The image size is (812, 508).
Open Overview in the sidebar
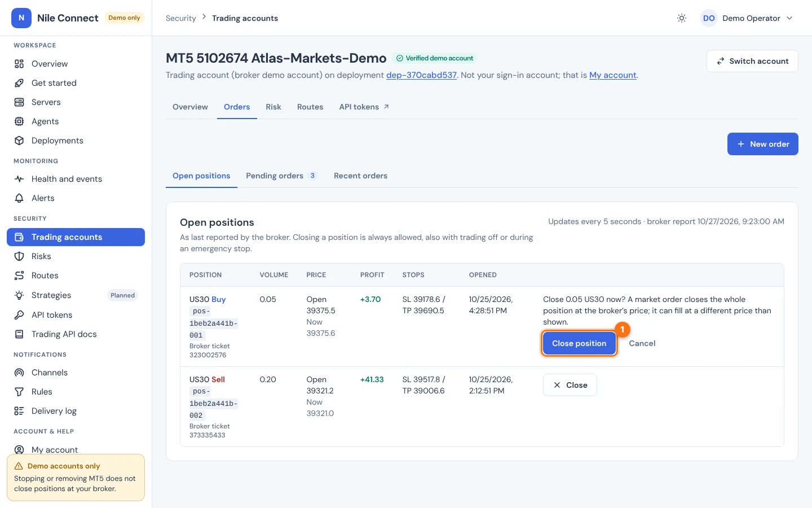tap(76, 64)
